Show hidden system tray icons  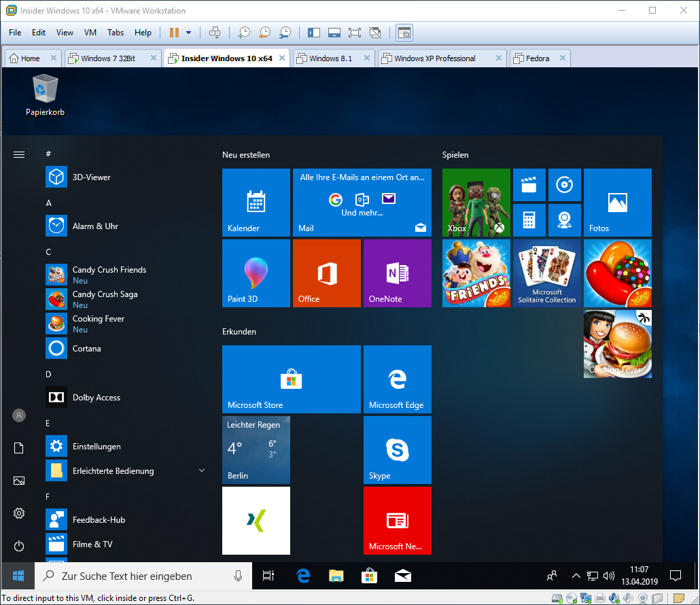(576, 576)
